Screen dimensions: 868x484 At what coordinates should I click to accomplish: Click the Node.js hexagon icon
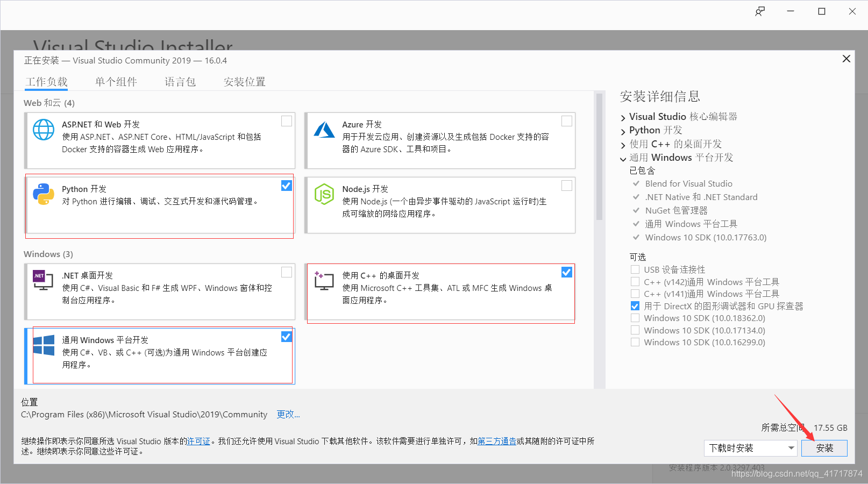coord(324,194)
